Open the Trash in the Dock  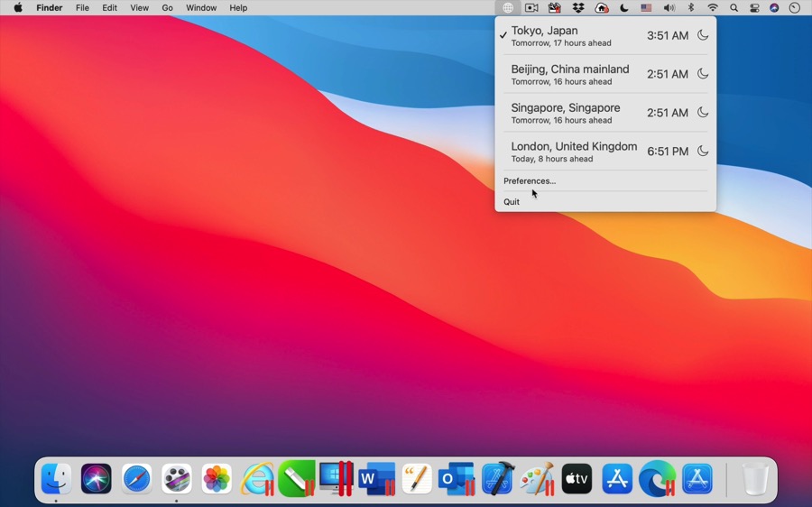click(754, 479)
